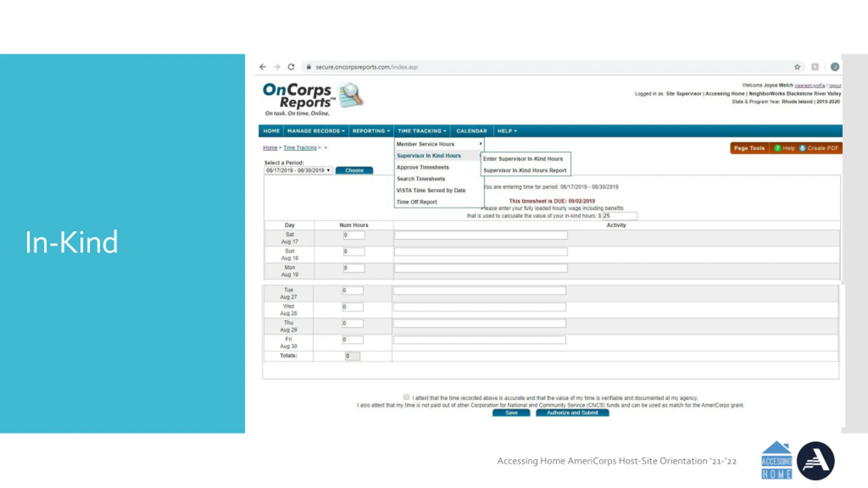Image resolution: width=868 pixels, height=488 pixels.
Task: Bookmark this page with the star icon
Action: point(797,67)
